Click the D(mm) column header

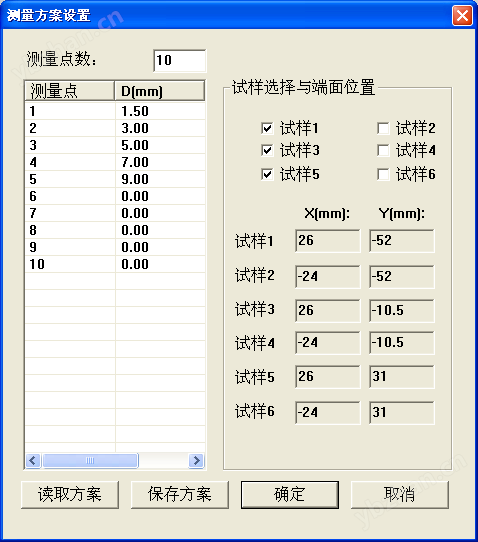pyautogui.click(x=160, y=91)
